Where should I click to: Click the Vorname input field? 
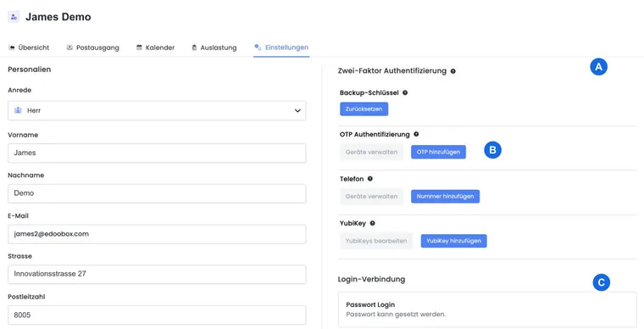click(157, 153)
